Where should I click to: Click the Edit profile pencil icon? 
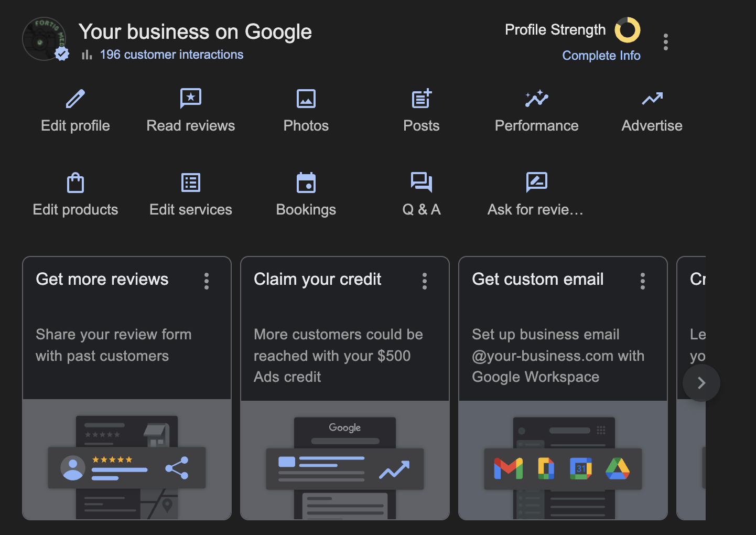[x=75, y=99]
